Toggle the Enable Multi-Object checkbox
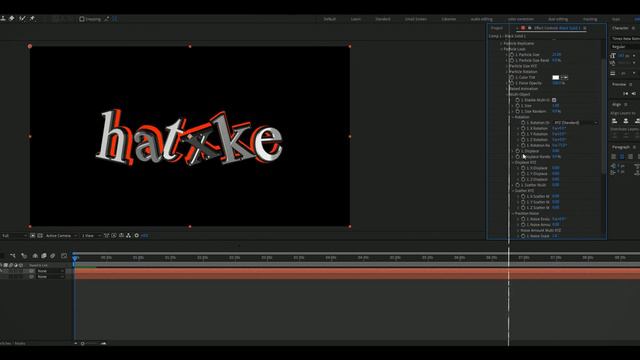The height and width of the screenshot is (360, 640). point(554,100)
